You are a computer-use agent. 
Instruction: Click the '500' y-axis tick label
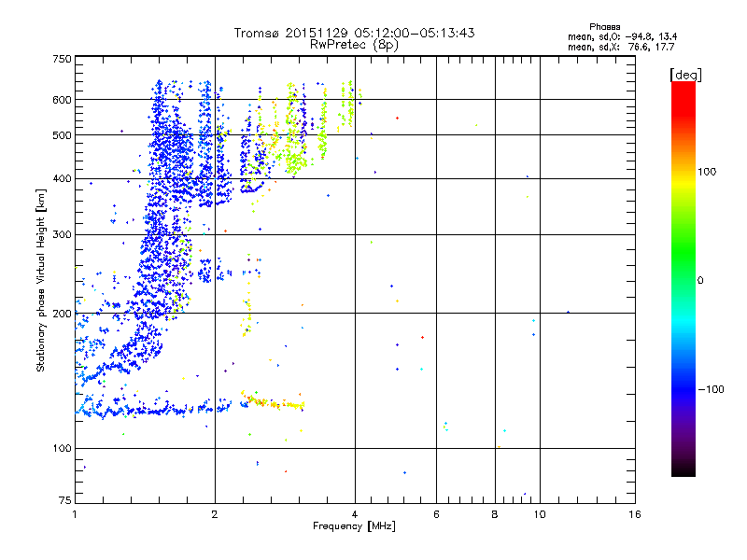point(62,135)
